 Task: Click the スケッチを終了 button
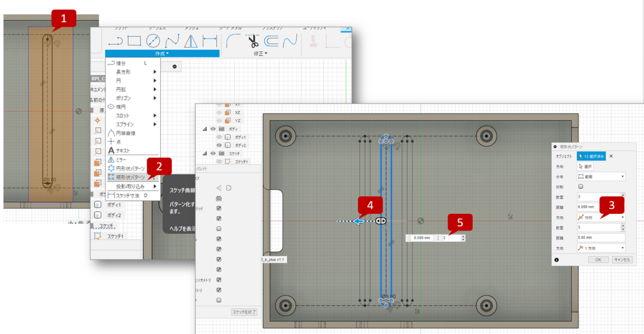[x=244, y=312]
